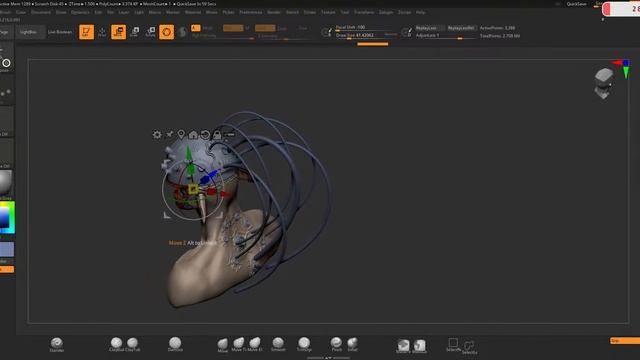Activate Edit mode button in toolbar
Viewport: 640px width, 360px height.
[x=86, y=32]
